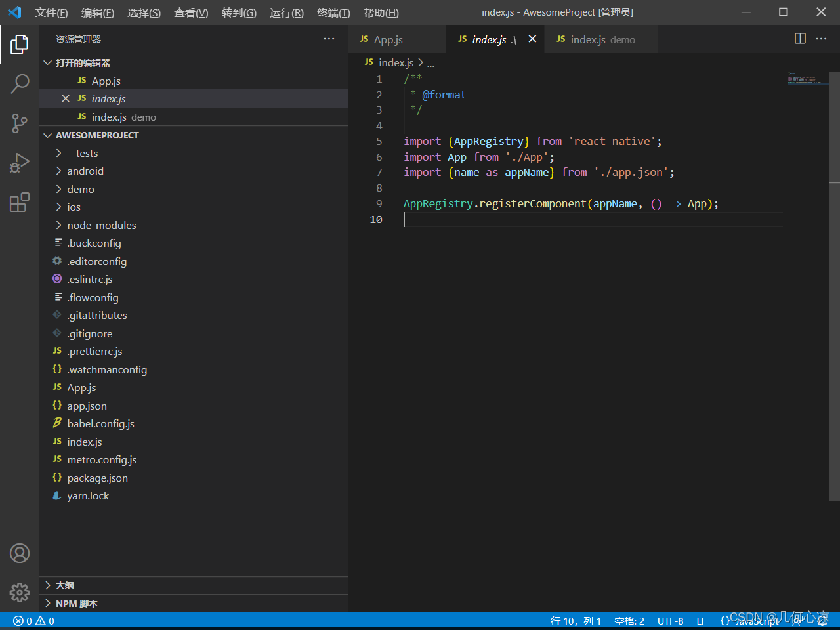Open package.json file
This screenshot has width=840, height=630.
pos(194,478)
